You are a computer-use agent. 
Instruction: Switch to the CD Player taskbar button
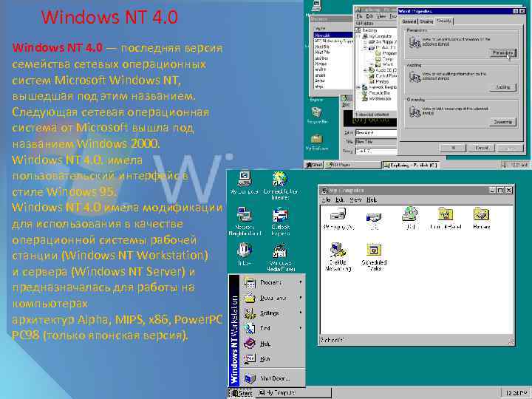pos(353,165)
